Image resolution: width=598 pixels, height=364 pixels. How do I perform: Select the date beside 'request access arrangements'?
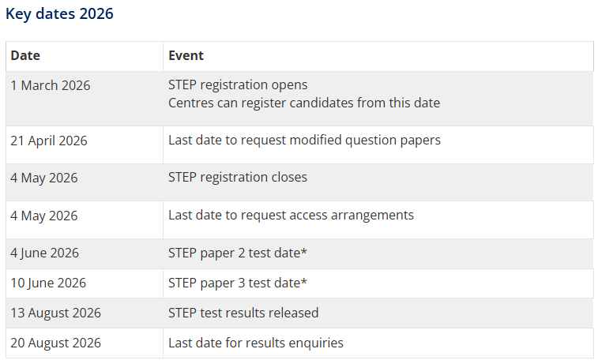click(44, 216)
